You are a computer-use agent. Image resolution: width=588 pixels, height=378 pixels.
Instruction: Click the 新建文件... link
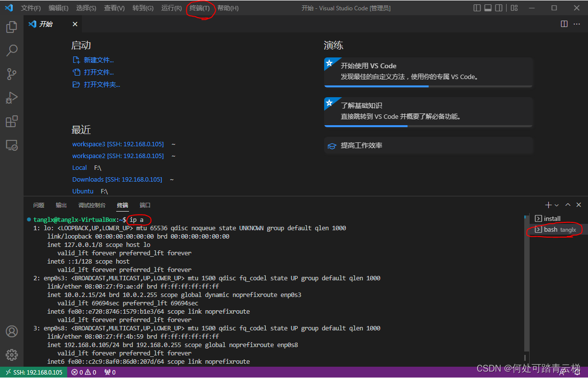pyautogui.click(x=99, y=60)
